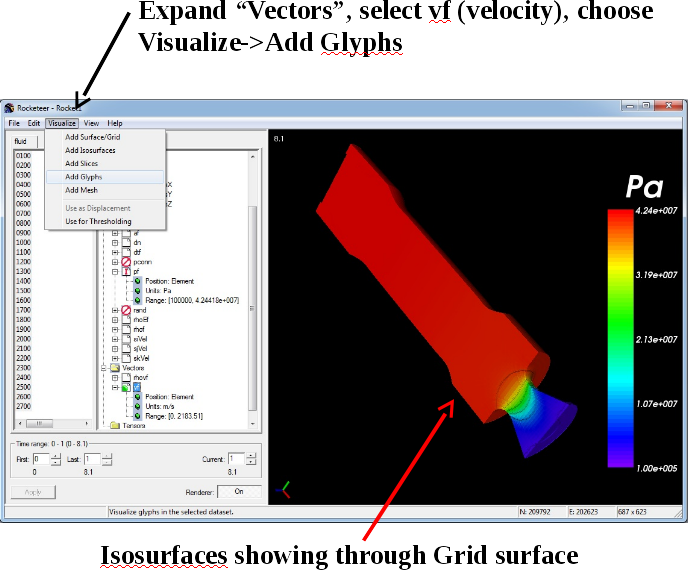The image size is (688, 570).
Task: Choose Add Isosurfaces menu entry
Action: (x=105, y=150)
